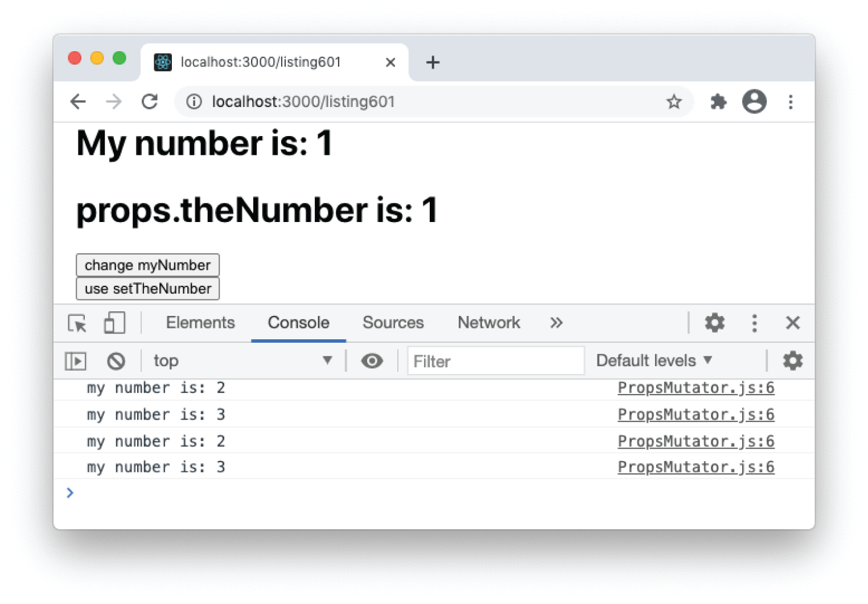View site information via the info icon

(x=194, y=101)
